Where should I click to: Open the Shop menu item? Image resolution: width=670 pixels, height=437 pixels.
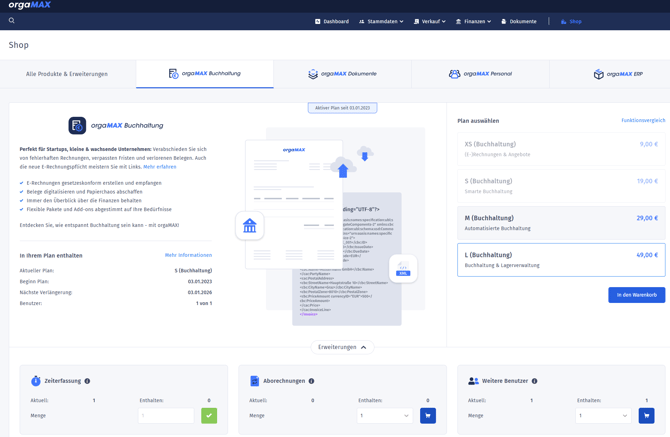coord(571,21)
